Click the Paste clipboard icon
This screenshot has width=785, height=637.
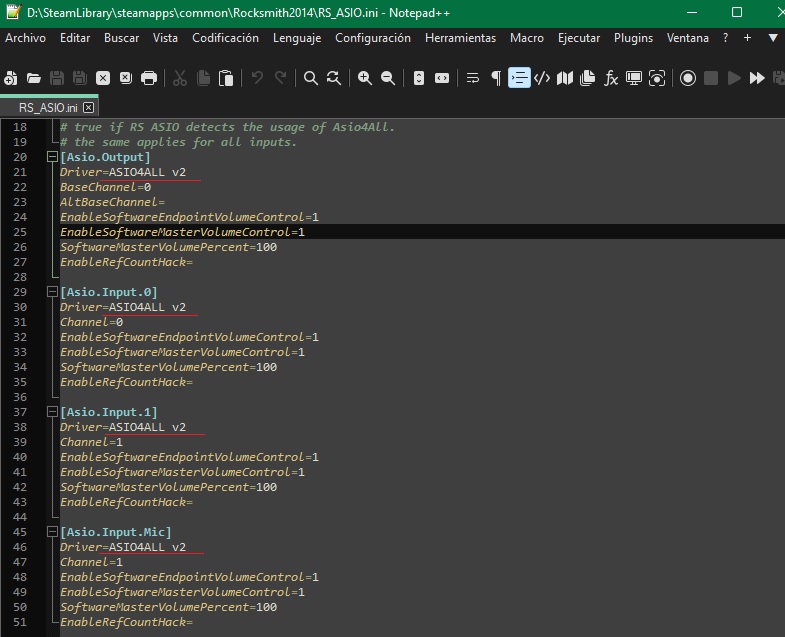point(226,78)
